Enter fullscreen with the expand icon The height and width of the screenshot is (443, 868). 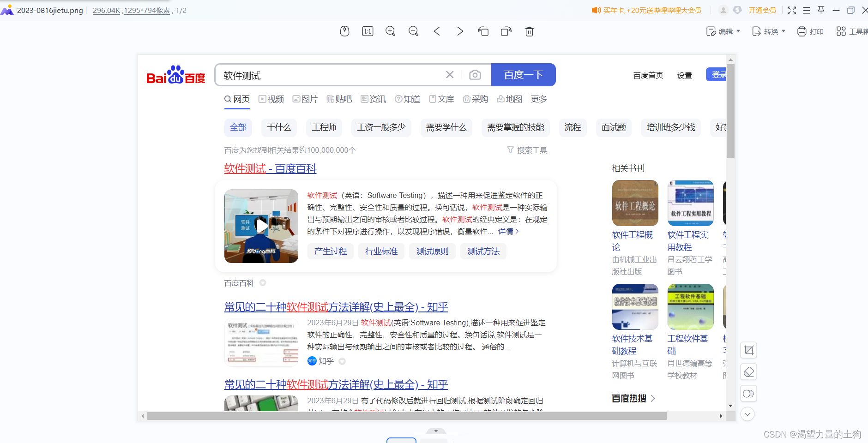coord(792,10)
